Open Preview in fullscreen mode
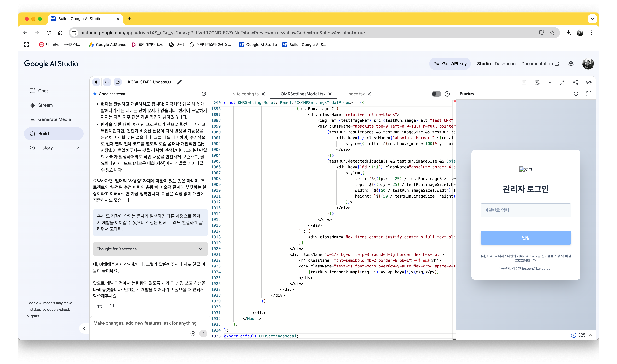 click(x=588, y=94)
